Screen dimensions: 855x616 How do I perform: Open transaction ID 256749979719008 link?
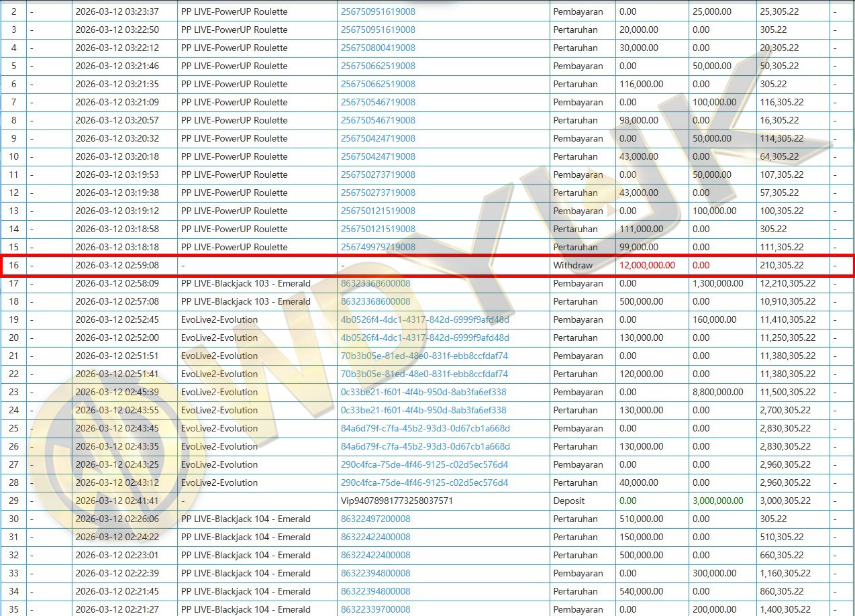click(378, 247)
